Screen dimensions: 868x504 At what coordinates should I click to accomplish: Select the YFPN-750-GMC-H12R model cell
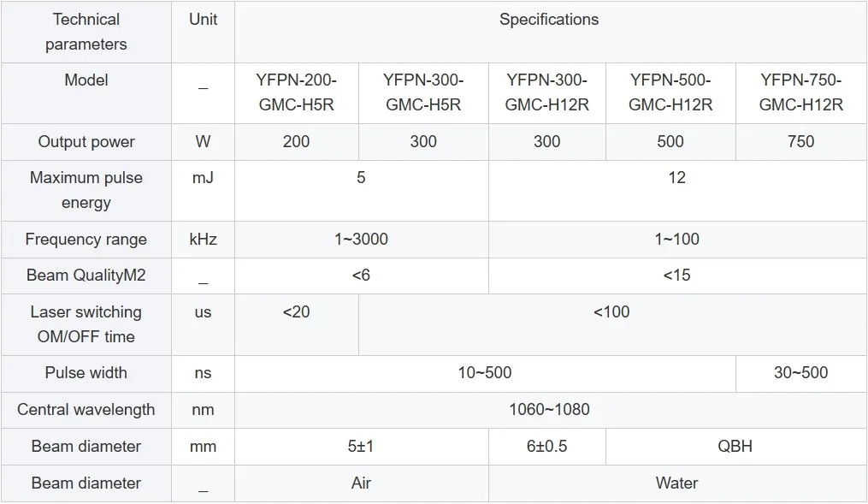[801, 93]
